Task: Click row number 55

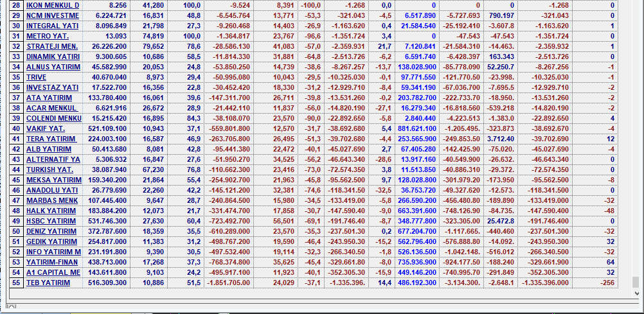Action: point(17,283)
